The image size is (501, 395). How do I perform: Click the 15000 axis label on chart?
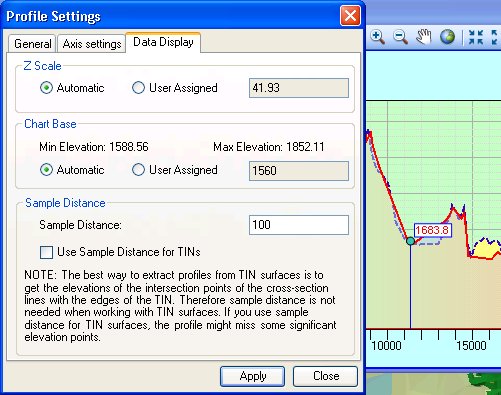coord(471,345)
